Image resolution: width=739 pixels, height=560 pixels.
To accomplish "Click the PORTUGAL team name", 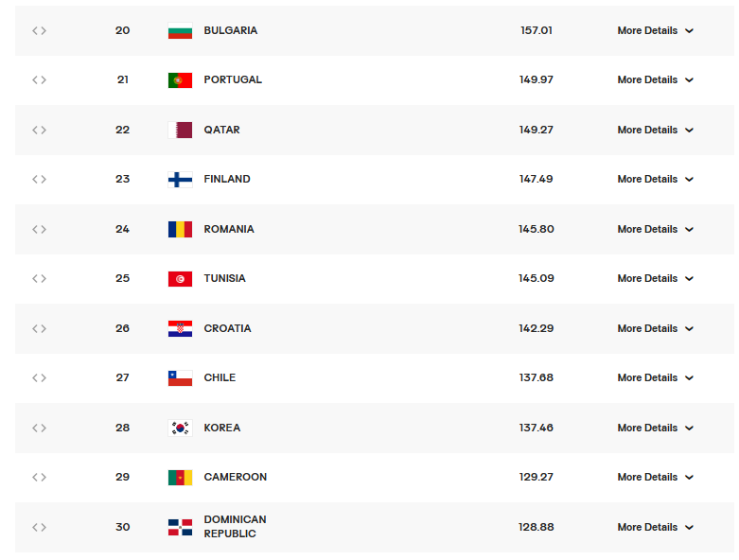I will pyautogui.click(x=233, y=80).
